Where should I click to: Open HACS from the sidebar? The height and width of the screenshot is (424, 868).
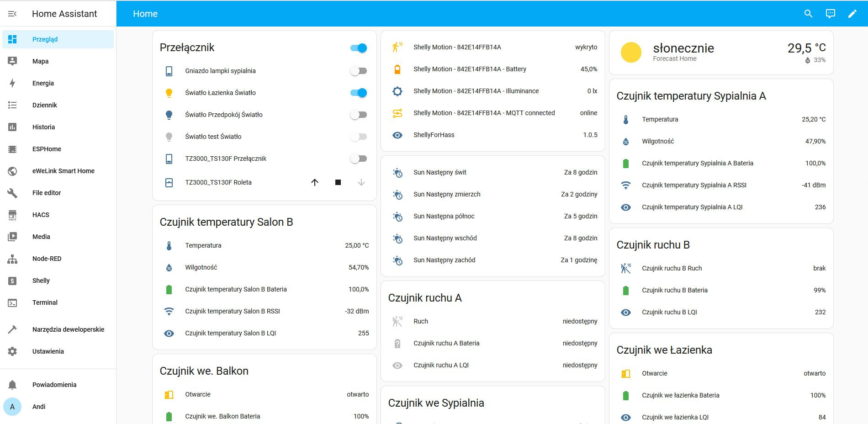click(x=41, y=214)
